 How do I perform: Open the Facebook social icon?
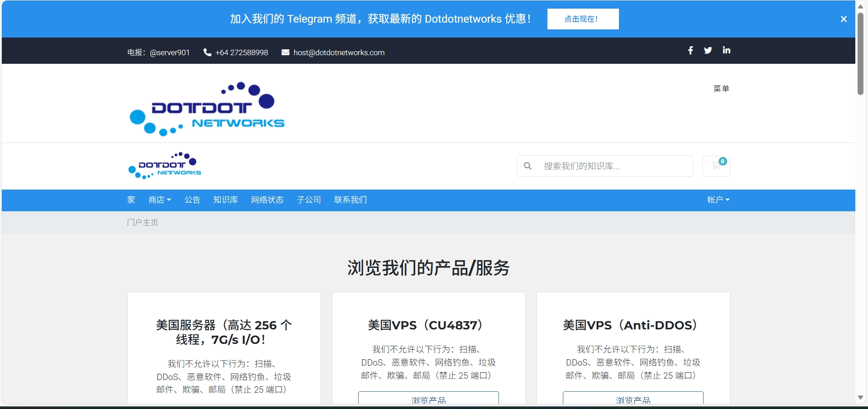[691, 51]
